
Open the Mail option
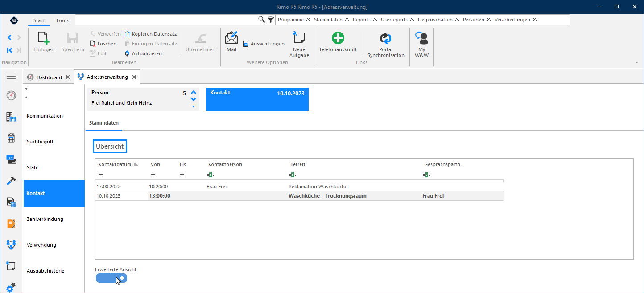(x=231, y=42)
